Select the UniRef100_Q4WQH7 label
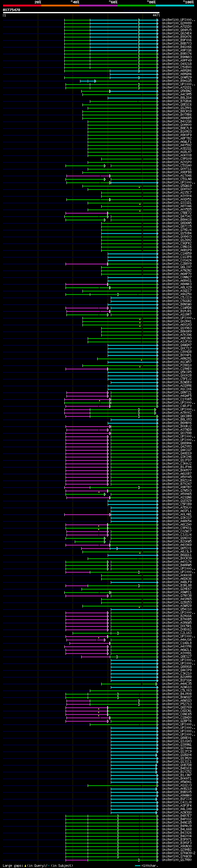Image resolution: width=197 pixels, height=868 pixels. (177, 345)
